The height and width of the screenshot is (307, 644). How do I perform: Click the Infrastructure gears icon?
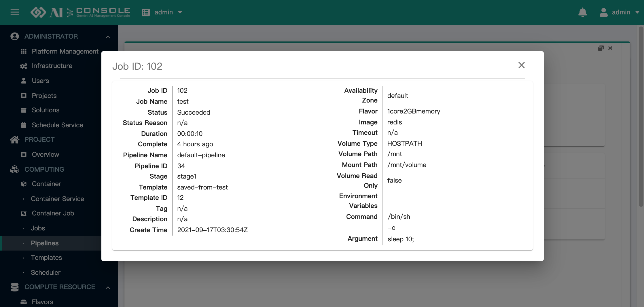(24, 66)
